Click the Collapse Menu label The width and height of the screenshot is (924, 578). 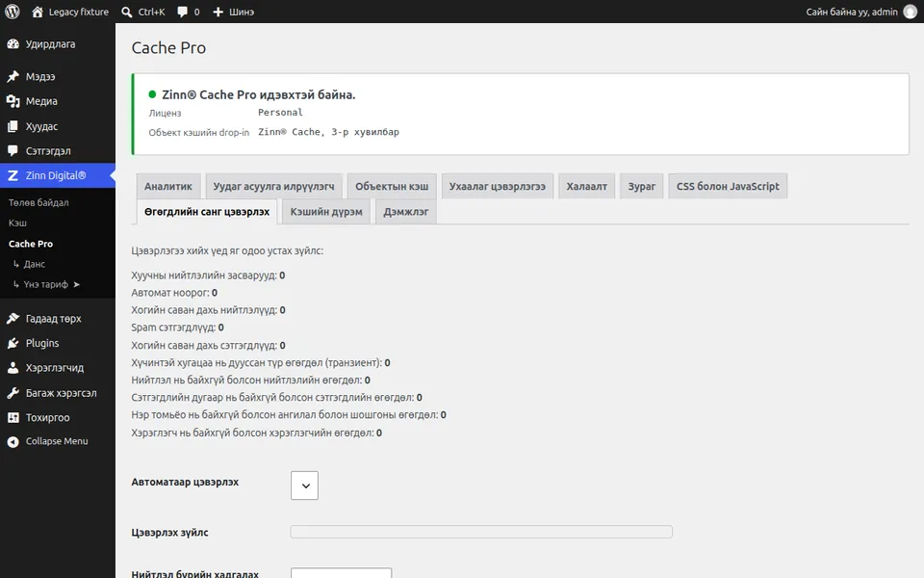[57, 441]
